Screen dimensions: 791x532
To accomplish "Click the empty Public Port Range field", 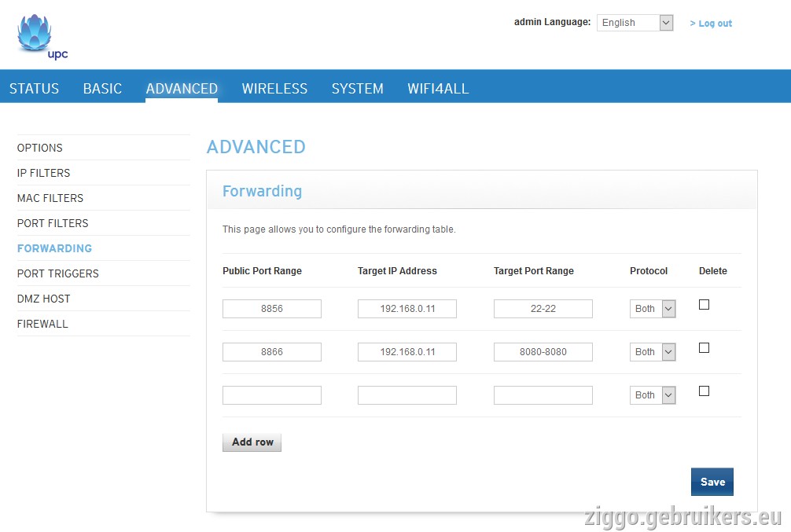I will point(272,394).
